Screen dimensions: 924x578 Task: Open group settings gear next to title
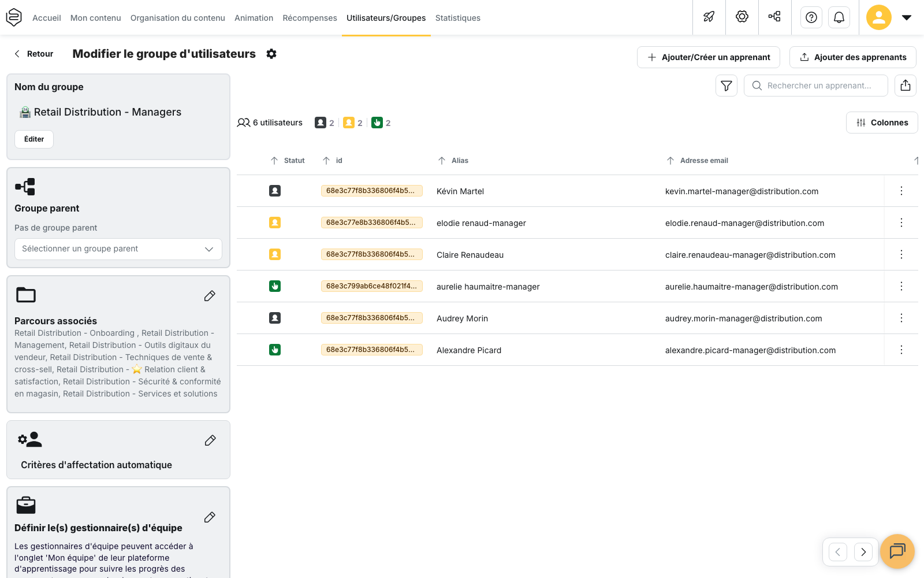271,54
